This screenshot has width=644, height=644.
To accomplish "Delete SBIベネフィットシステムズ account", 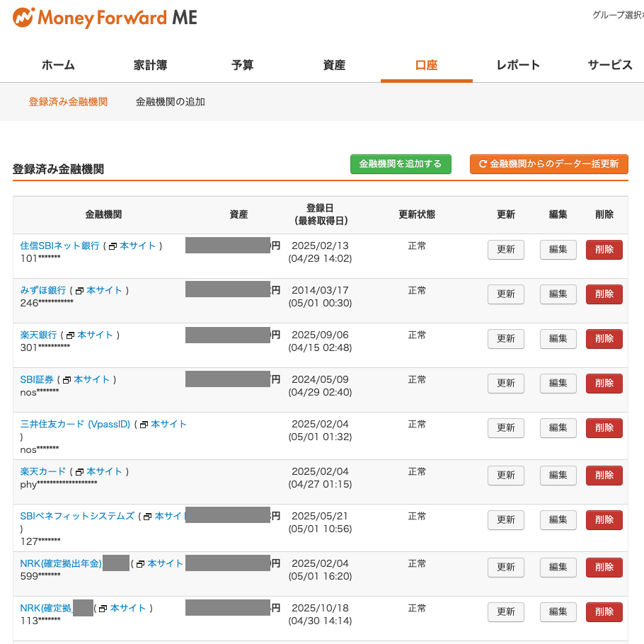I will (604, 520).
